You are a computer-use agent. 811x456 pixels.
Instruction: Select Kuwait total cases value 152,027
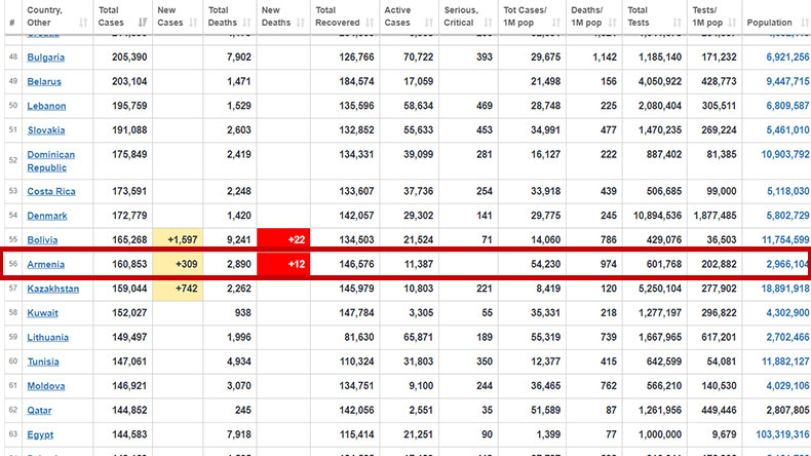tap(129, 312)
